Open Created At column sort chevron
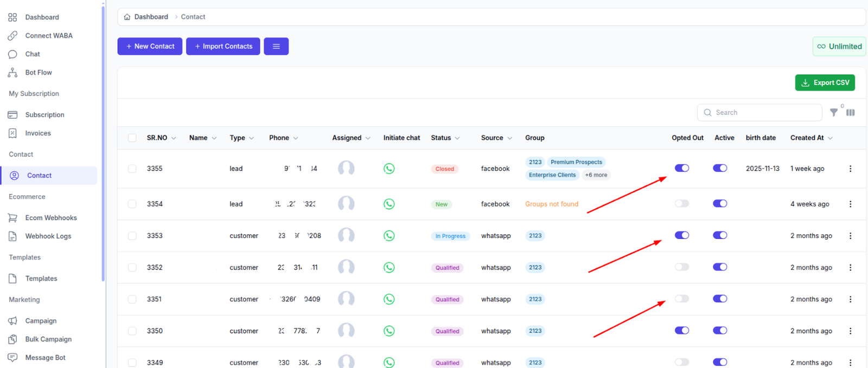 (830, 138)
